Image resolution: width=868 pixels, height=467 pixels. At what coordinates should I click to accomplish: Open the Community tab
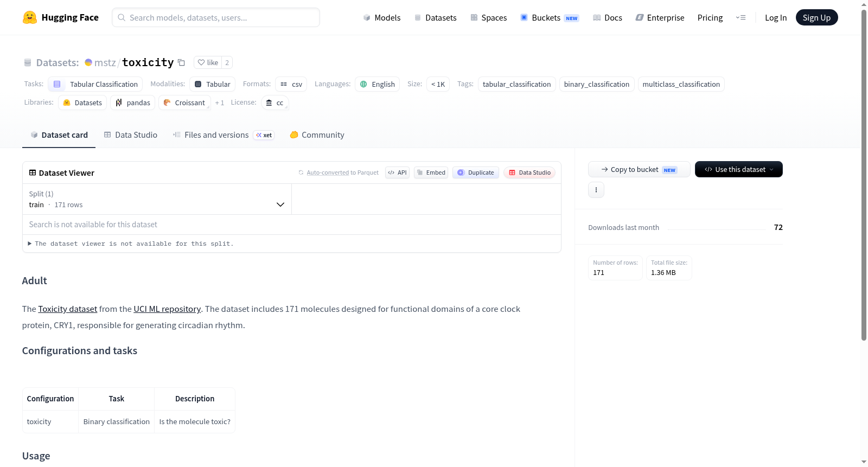coord(317,135)
